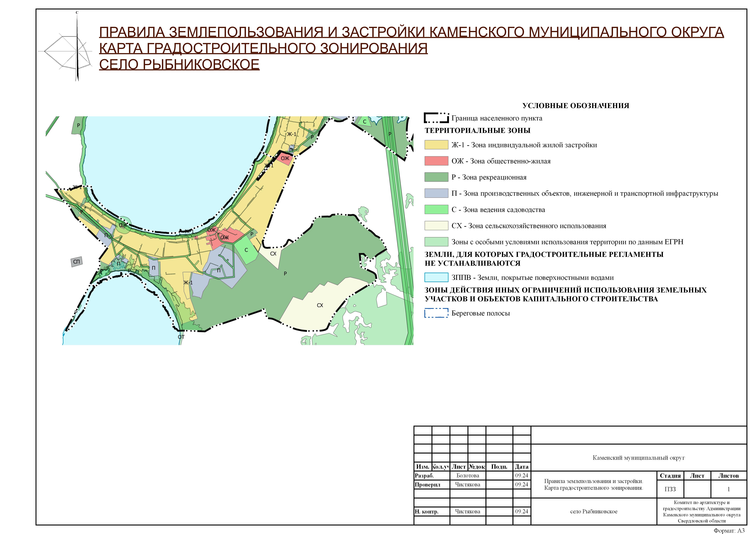The height and width of the screenshot is (534, 756).
Task: Click the 'КАРТА ГРАДОСТРОИТЕЛЬНОГО ЗОНИРОВАНИЯ' title line
Action: (263, 48)
